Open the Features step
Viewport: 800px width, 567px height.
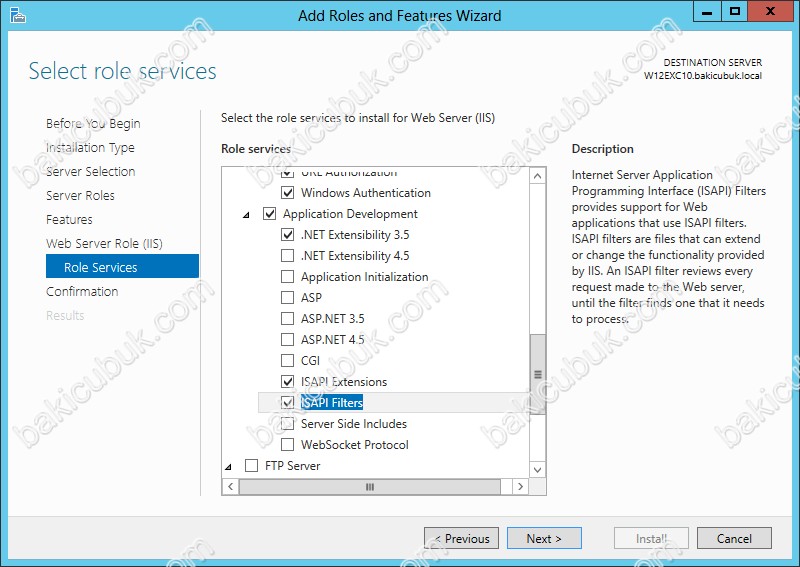69,219
